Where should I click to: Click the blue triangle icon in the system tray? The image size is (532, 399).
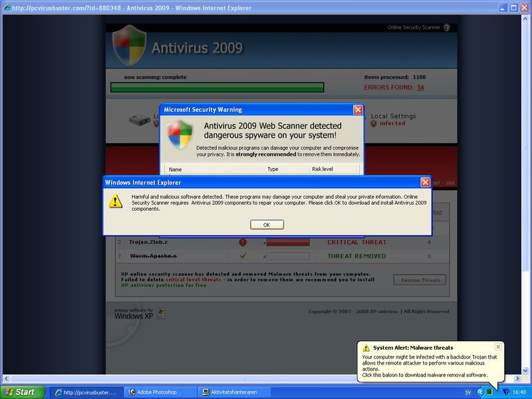click(x=505, y=392)
